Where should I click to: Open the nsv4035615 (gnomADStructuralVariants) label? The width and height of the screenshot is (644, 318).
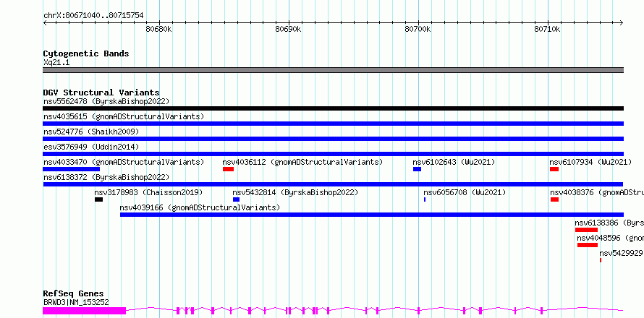[124, 116]
